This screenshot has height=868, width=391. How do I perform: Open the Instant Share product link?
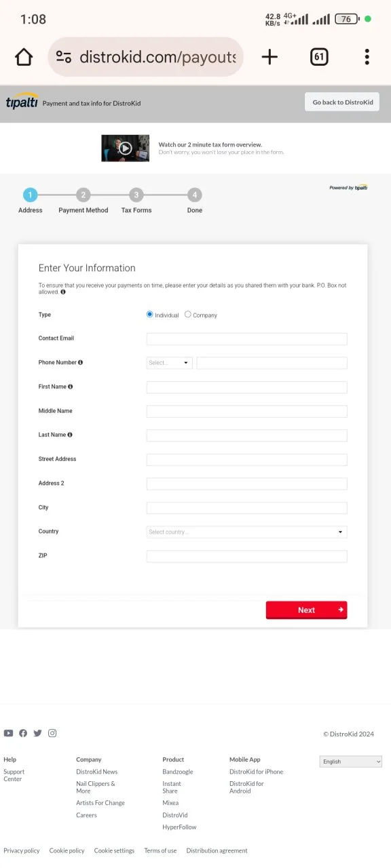click(x=172, y=787)
